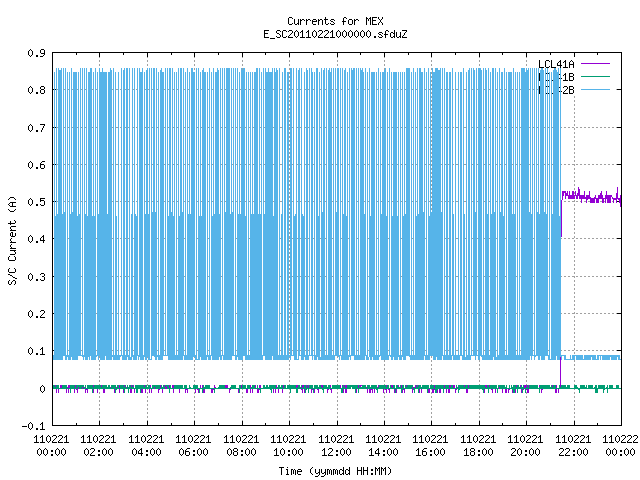Image resolution: width=640 pixels, height=480 pixels.
Task: Click the "110221 10:00" x-axis tick label
Action: coord(288,446)
